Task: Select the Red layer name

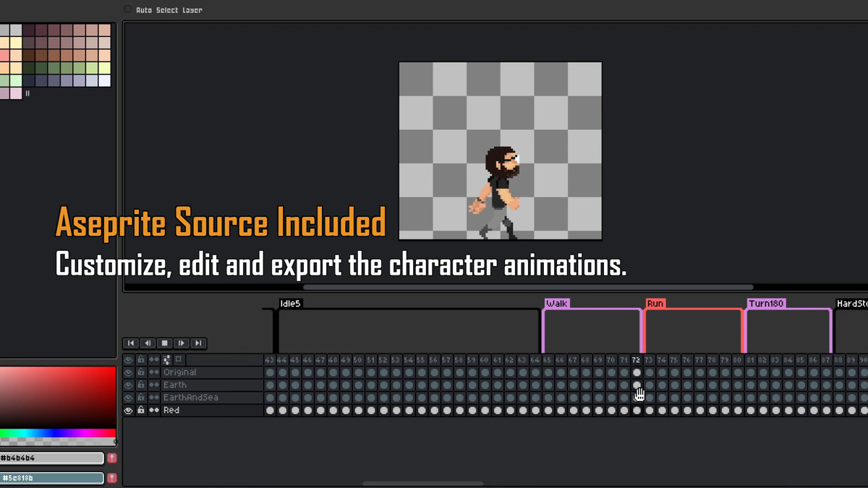Action: 171,410
